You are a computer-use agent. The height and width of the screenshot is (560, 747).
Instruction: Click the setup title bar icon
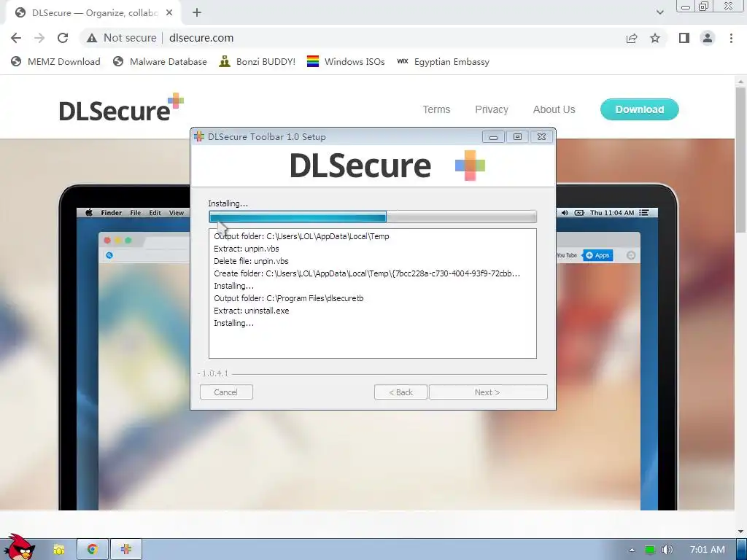[x=199, y=136]
